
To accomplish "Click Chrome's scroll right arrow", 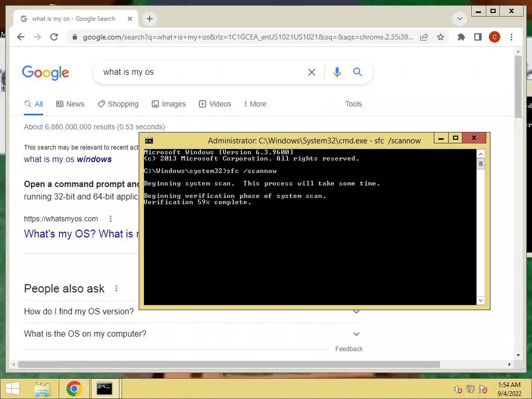I will click(509, 364).
